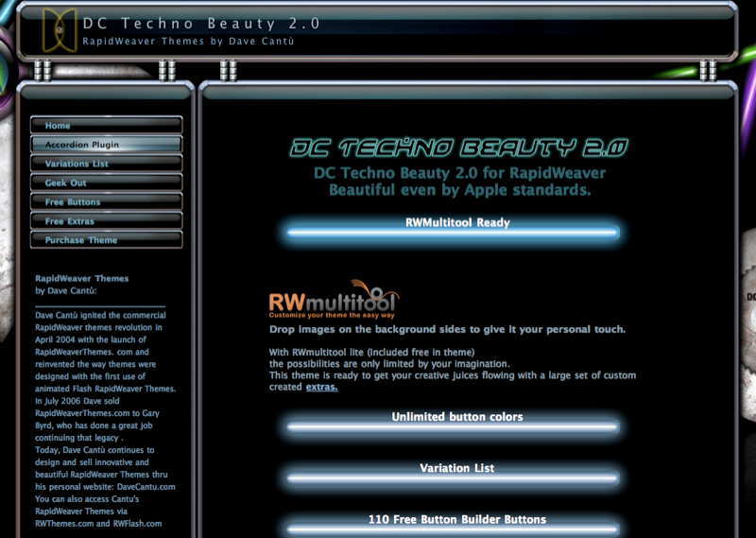Select Accordion Plugin in the sidebar menu
The height and width of the screenshot is (538, 756).
pyautogui.click(x=106, y=145)
